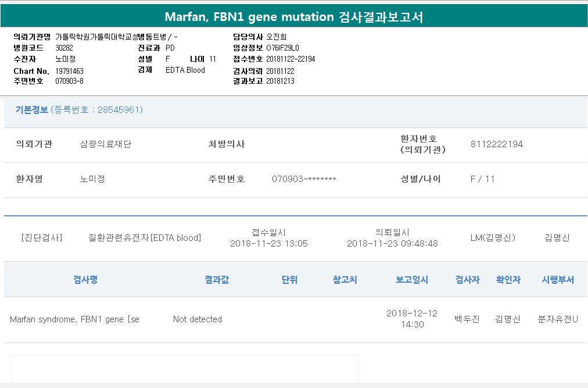Open the Marfan syndrome, FBN1 gene test row
The image size is (588, 388).
[x=74, y=319]
